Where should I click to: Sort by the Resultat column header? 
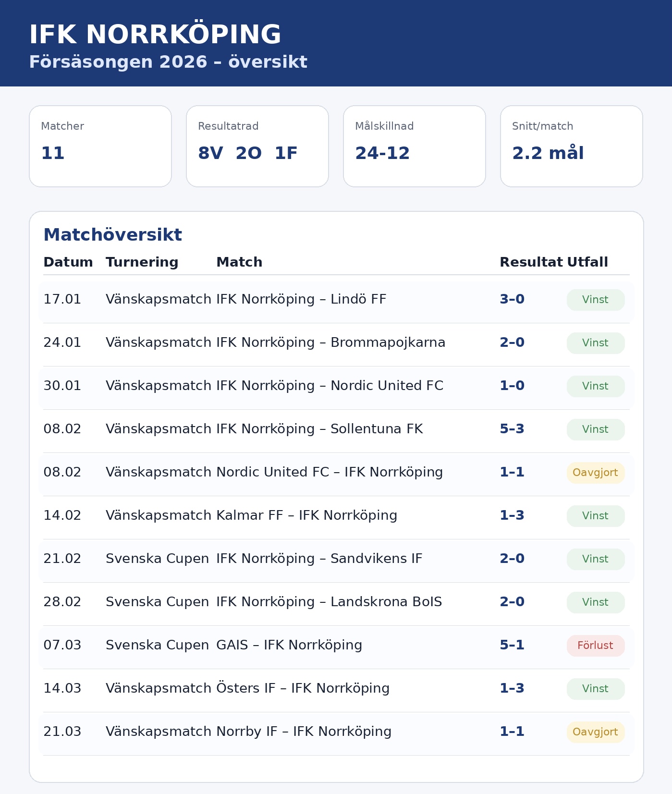coord(531,262)
